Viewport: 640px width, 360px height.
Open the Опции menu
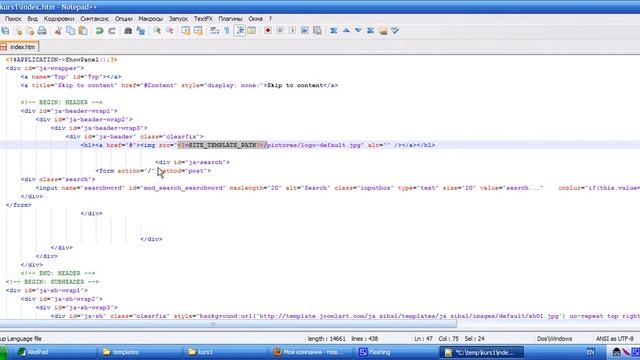pos(124,19)
